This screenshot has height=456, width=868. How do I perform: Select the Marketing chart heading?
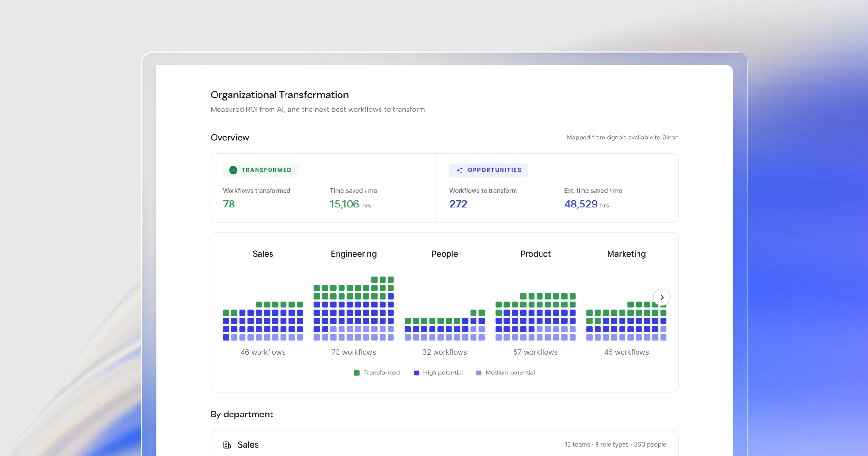tap(626, 254)
